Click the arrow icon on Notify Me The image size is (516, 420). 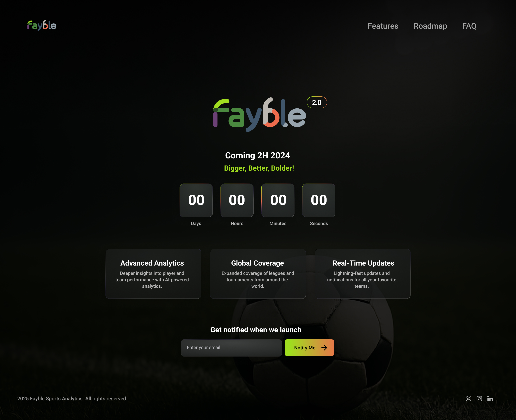coord(324,348)
